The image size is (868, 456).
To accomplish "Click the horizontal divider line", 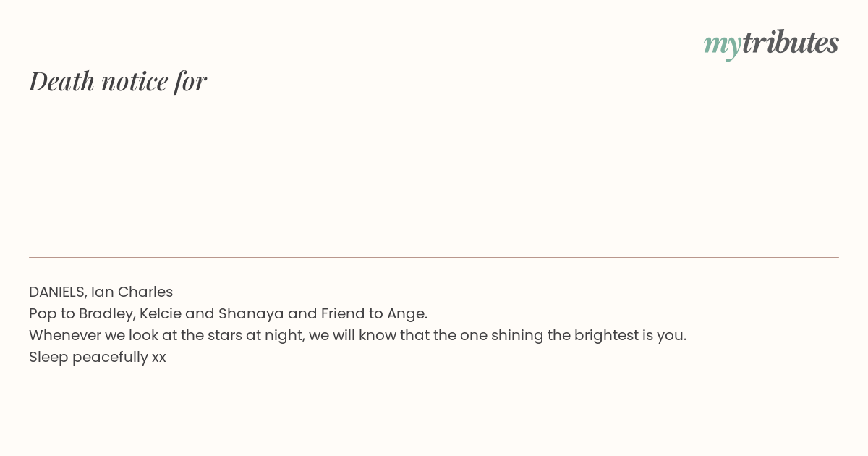I will coord(434,257).
